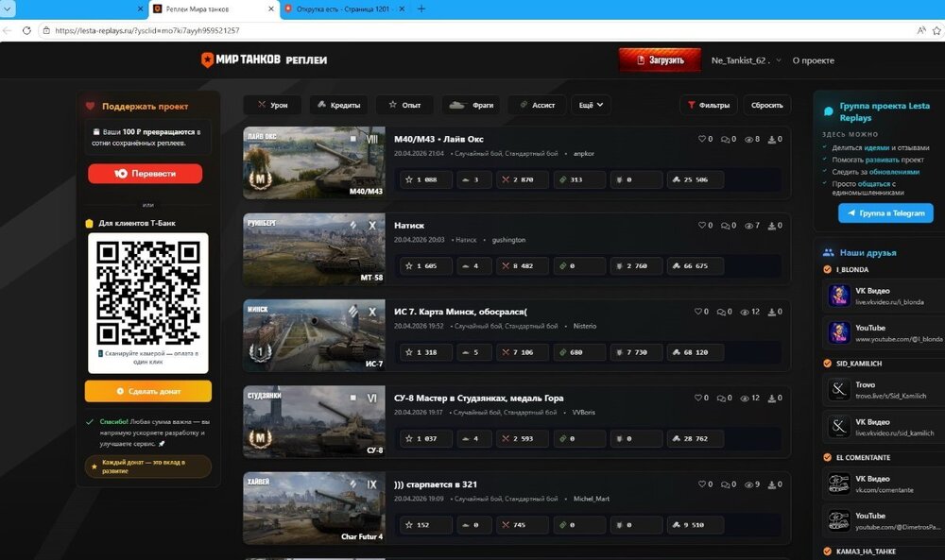Sort replays by Кредиты

click(x=338, y=105)
